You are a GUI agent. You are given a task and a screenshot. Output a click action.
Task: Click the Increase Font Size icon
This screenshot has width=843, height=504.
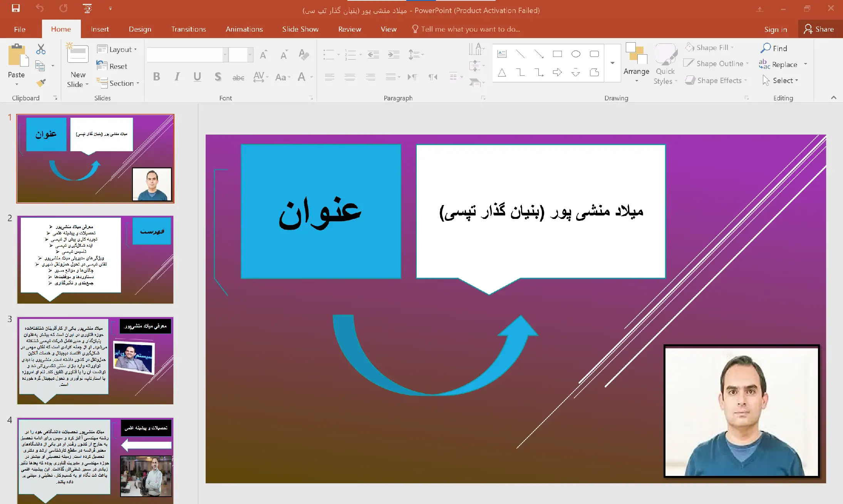point(263,55)
